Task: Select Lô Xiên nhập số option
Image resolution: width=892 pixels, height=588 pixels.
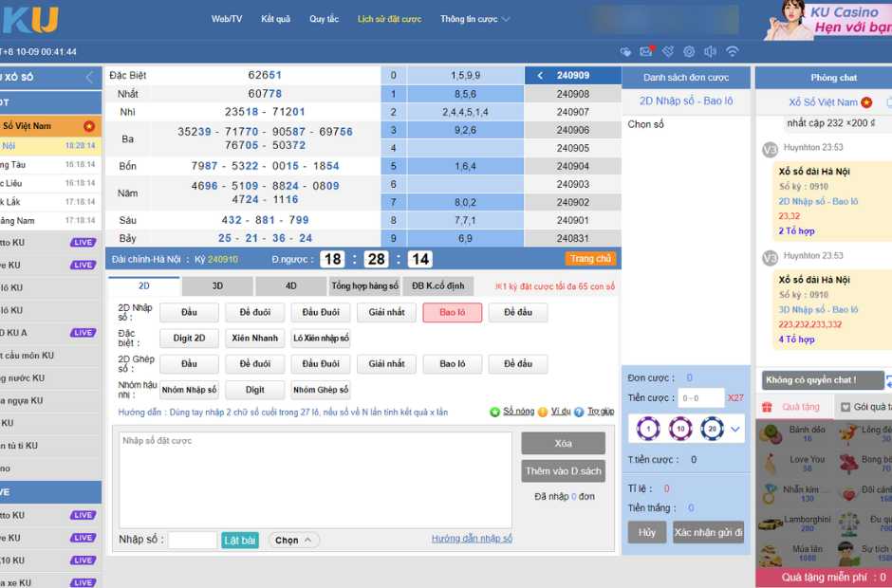Action: click(x=321, y=338)
